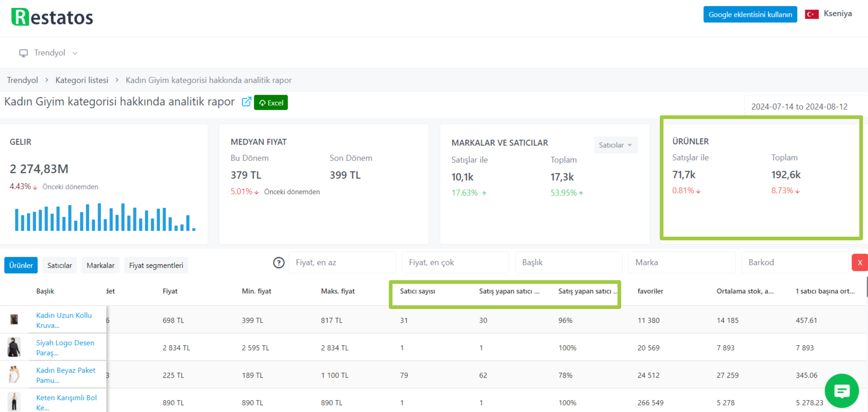Click the 1 100 TL max price cell
The height and width of the screenshot is (412, 868).
(x=335, y=375)
